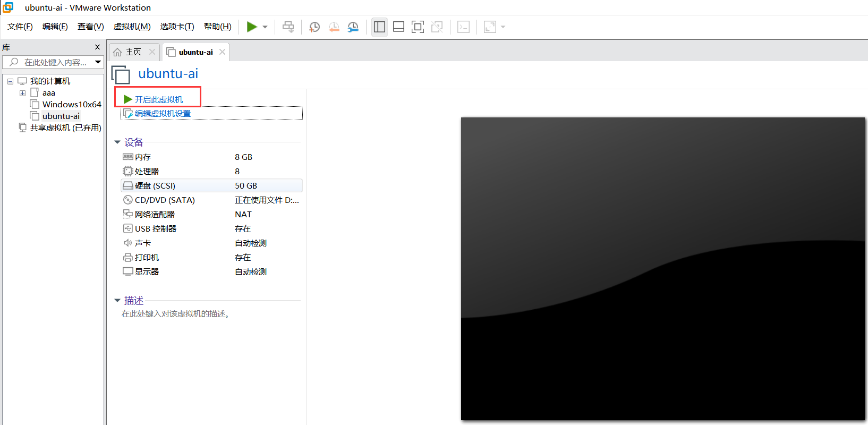Click the send Ctrl+Alt+Del toolbar icon
Viewport: 868px width, 425px height.
click(288, 27)
